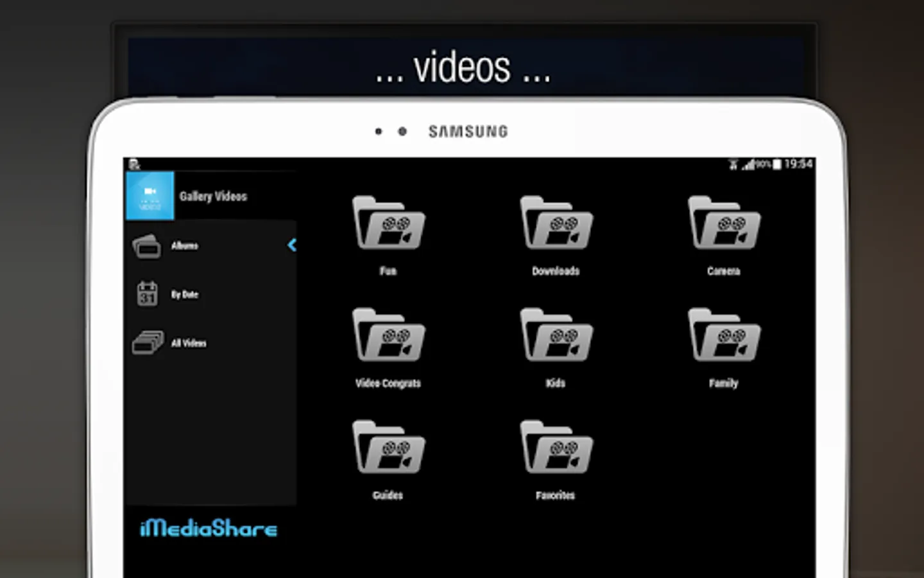924x578 pixels.
Task: Select the By Date menu label
Action: click(185, 295)
